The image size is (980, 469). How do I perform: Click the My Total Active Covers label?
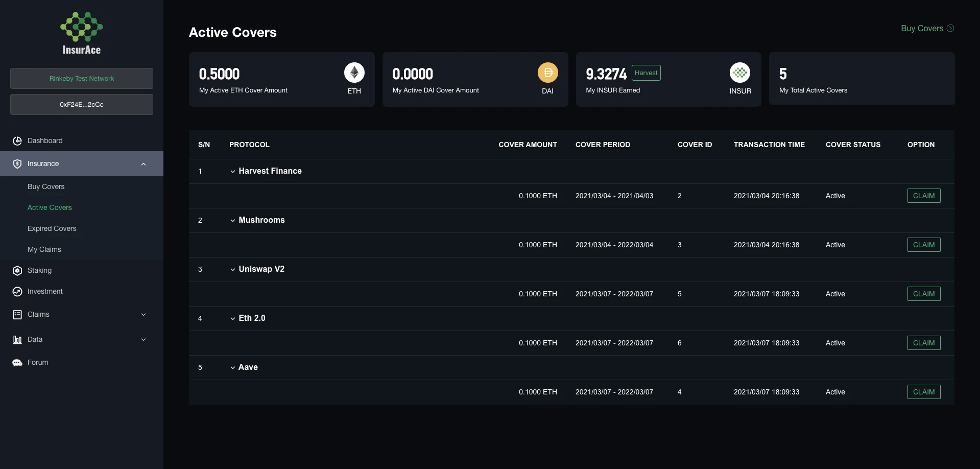pyautogui.click(x=813, y=90)
